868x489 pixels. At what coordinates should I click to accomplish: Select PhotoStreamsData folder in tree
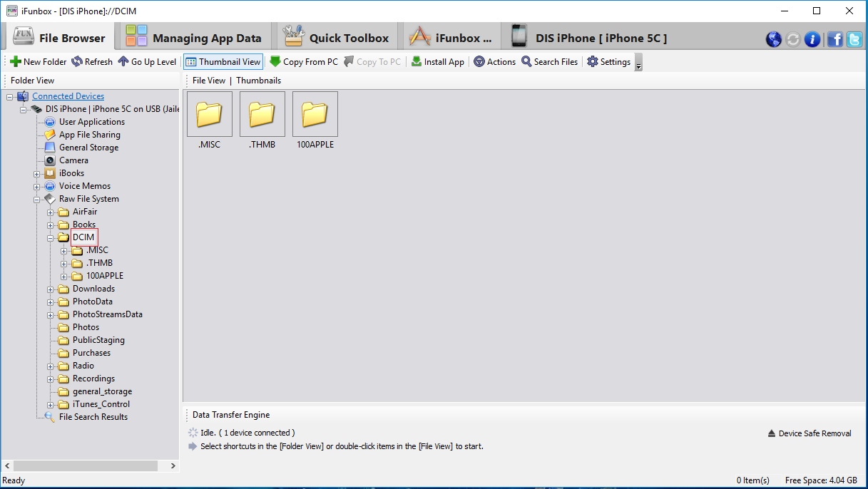(107, 314)
